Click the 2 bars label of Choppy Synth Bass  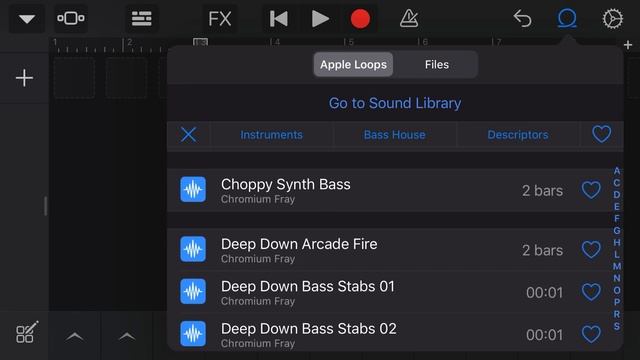tap(542, 191)
